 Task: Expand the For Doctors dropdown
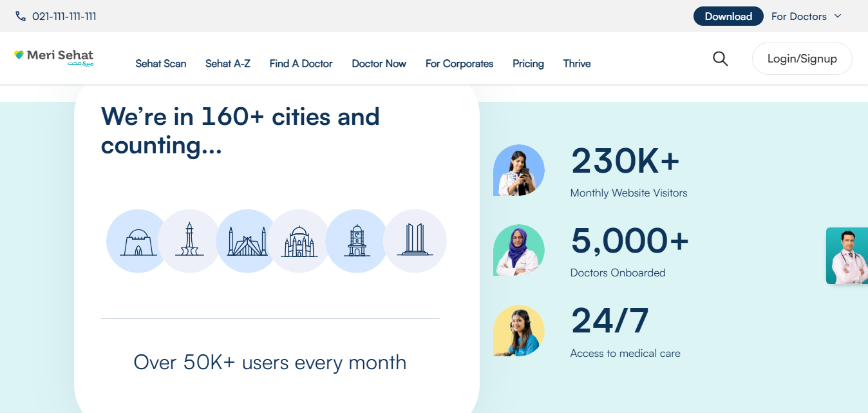798,16
